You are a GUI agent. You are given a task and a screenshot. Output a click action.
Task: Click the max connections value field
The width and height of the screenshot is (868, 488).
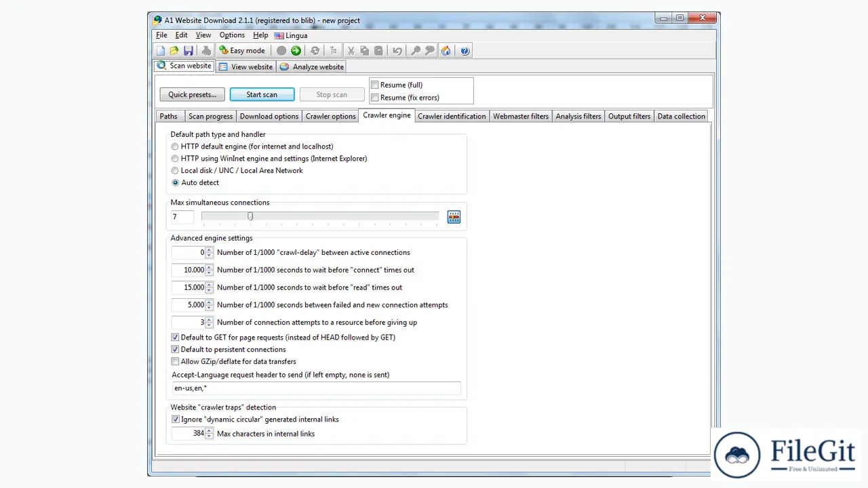(x=182, y=217)
